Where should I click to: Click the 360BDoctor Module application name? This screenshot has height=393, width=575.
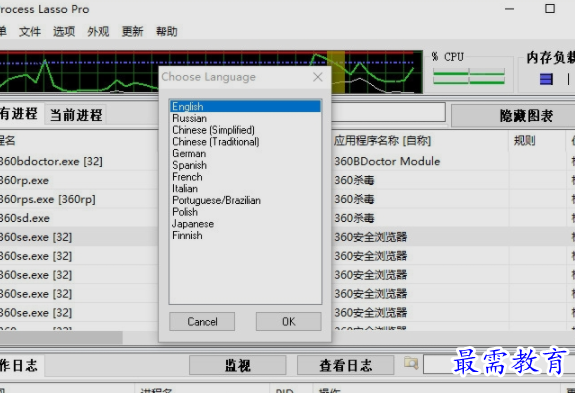click(x=387, y=161)
